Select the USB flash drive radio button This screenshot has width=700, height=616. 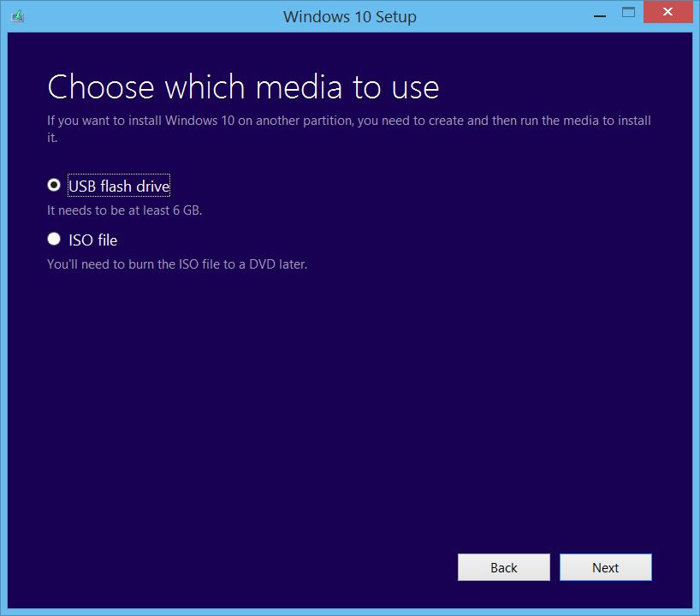tap(54, 185)
